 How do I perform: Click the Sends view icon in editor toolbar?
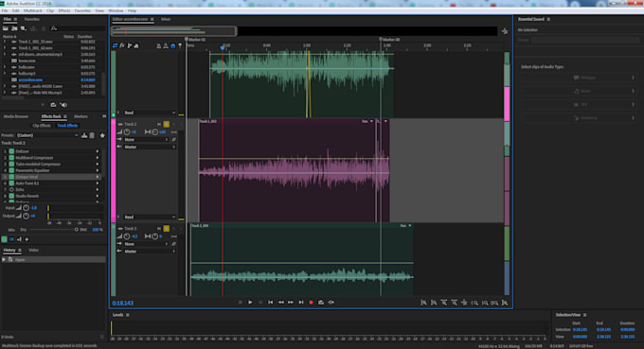point(130,45)
